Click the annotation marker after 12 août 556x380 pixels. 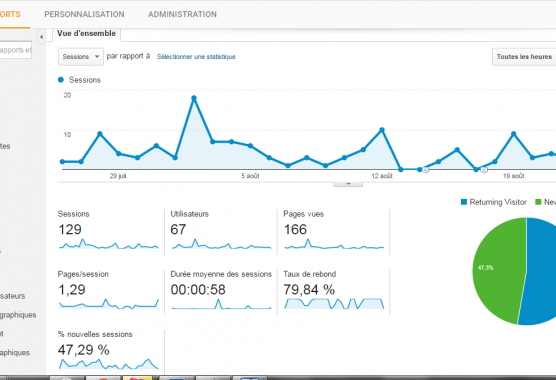coord(426,170)
